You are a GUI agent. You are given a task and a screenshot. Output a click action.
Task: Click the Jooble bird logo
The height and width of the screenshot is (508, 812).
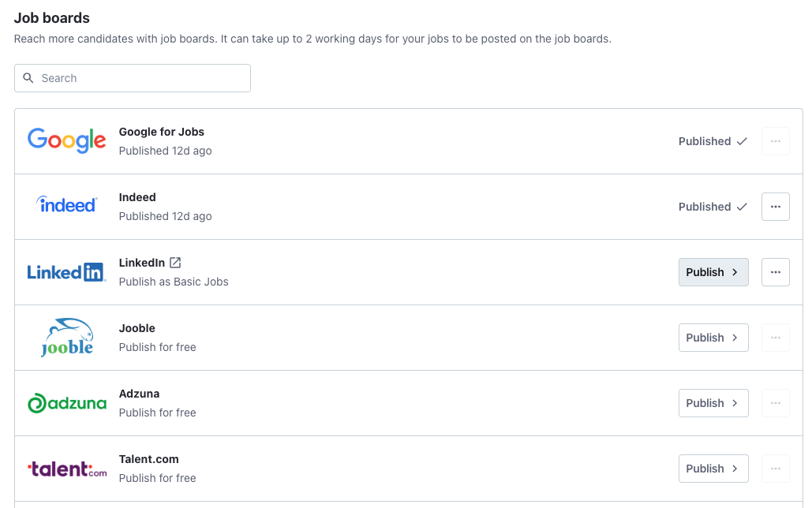coord(66,337)
